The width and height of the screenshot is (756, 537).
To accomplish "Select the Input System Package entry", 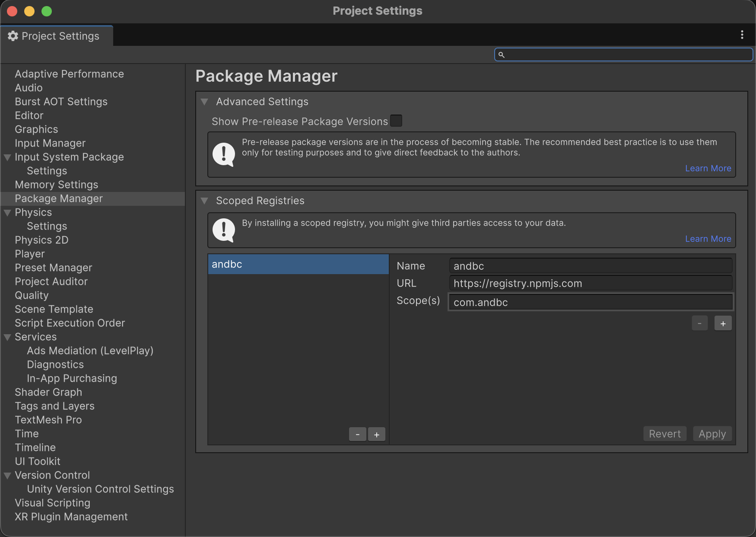I will [69, 157].
